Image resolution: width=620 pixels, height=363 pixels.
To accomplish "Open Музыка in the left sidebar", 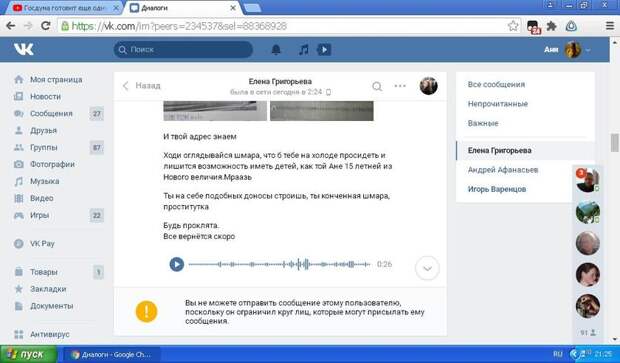I will 44,182.
